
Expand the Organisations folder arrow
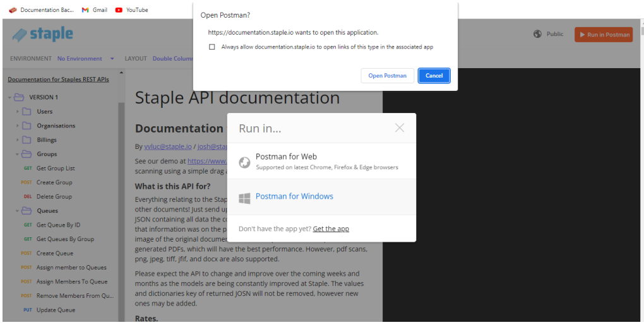pyautogui.click(x=17, y=126)
